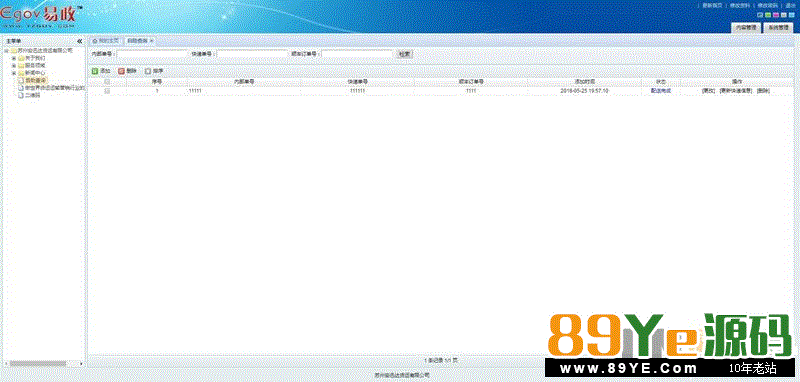Check the checkbox for row 1
The width and height of the screenshot is (800, 382).
107,91
